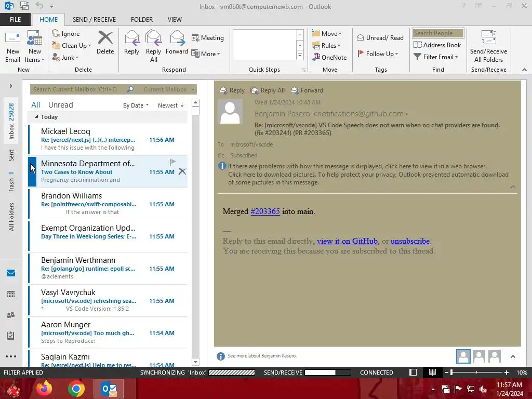Open the Rules dropdown

[326, 46]
